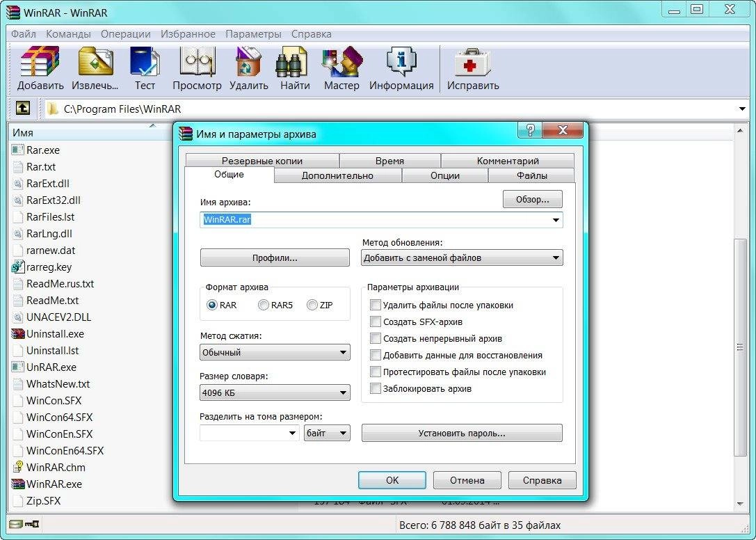Select the RarLng.dll file icon
The height and width of the screenshot is (540, 756).
point(17,234)
